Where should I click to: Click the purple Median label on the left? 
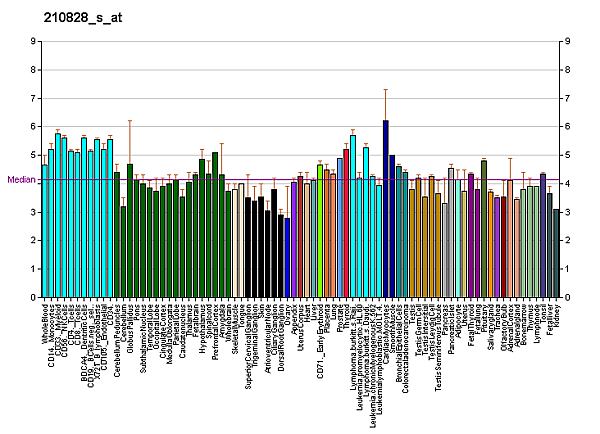coord(21,180)
